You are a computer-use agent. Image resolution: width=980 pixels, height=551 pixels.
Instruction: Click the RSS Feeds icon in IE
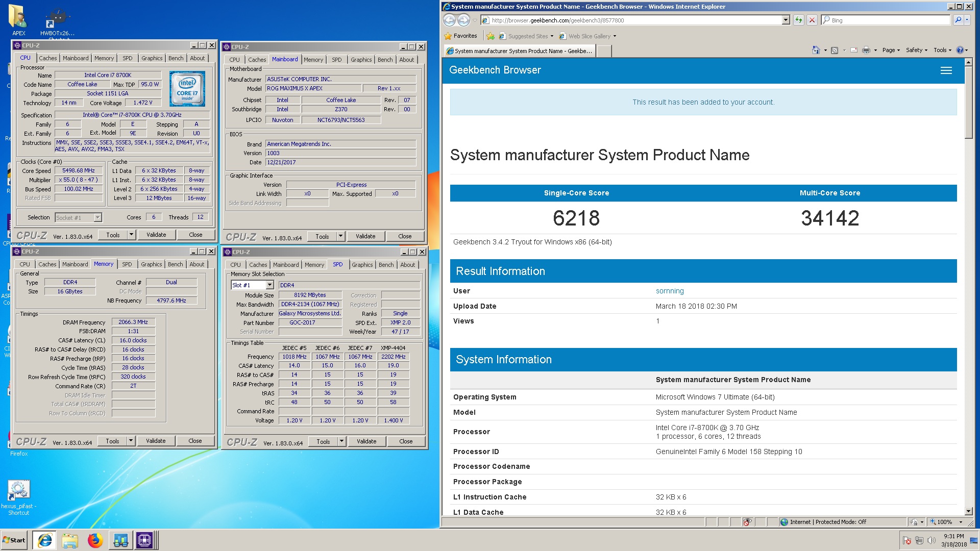coord(835,50)
